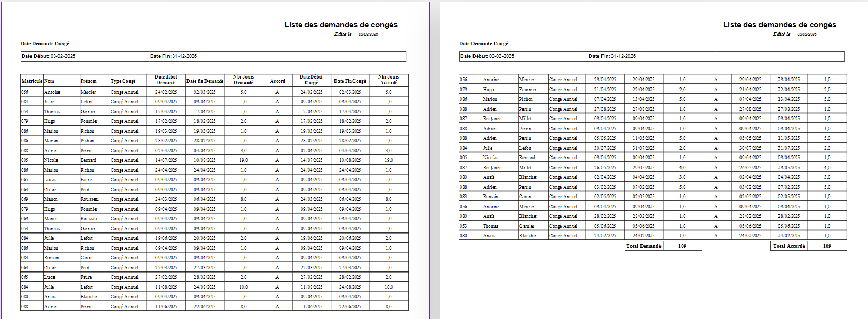Click the 109 value beside Total Accordé
Image resolution: width=868 pixels, height=321 pixels.
[827, 246]
